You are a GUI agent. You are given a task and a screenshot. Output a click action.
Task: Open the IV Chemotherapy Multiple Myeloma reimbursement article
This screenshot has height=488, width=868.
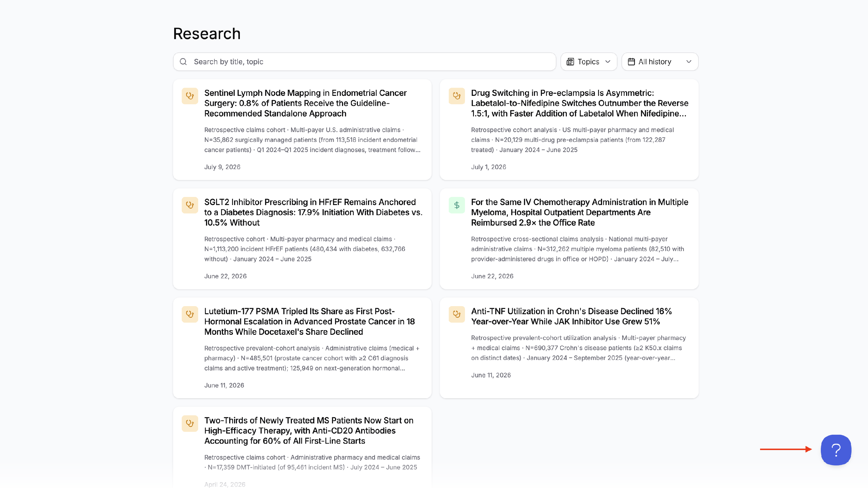tap(569, 239)
